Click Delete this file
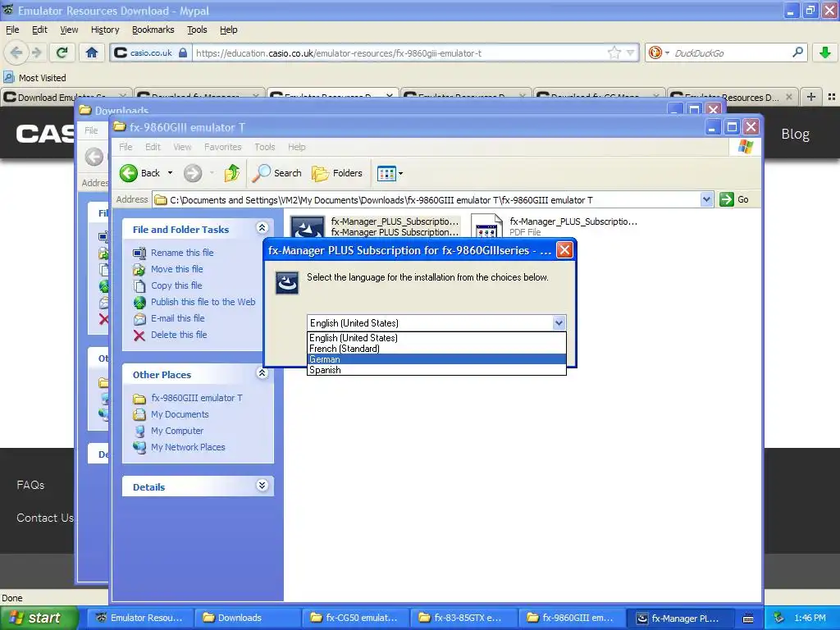Screen dimensions: 840x630 pos(179,335)
